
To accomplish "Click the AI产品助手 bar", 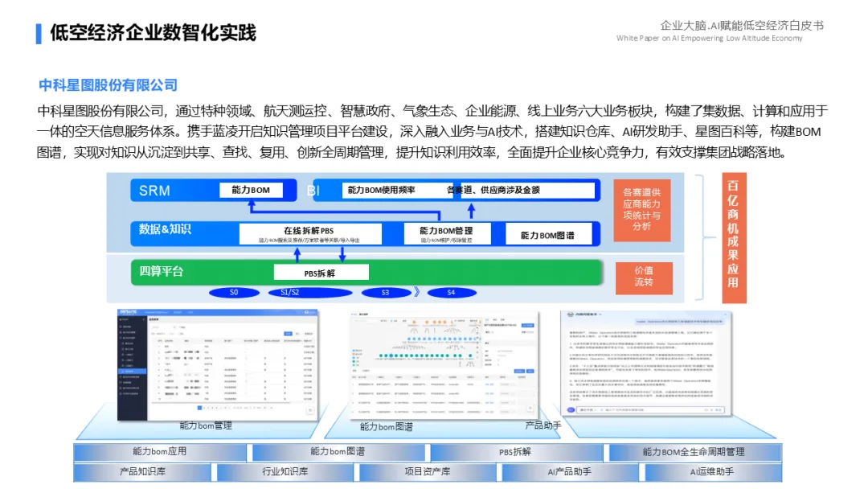I will [x=570, y=472].
